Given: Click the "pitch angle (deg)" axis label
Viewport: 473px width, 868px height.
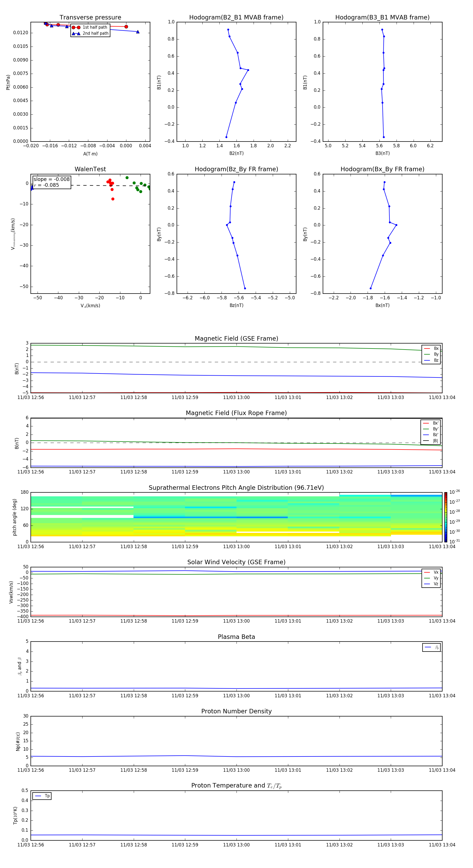Looking at the screenshot, I should point(14,517).
